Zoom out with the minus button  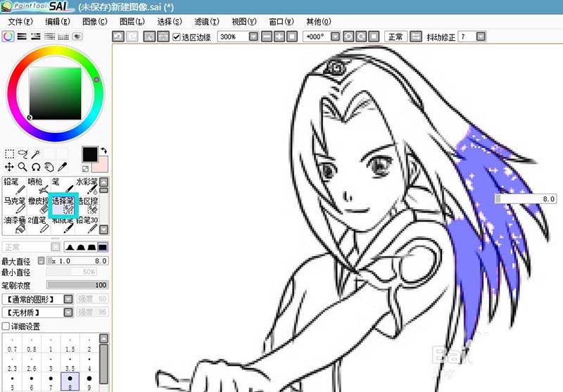[267, 37]
